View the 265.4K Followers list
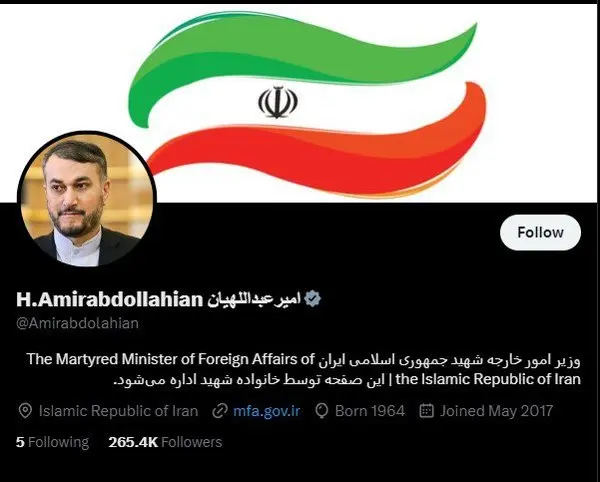The width and height of the screenshot is (600, 482). tap(165, 442)
